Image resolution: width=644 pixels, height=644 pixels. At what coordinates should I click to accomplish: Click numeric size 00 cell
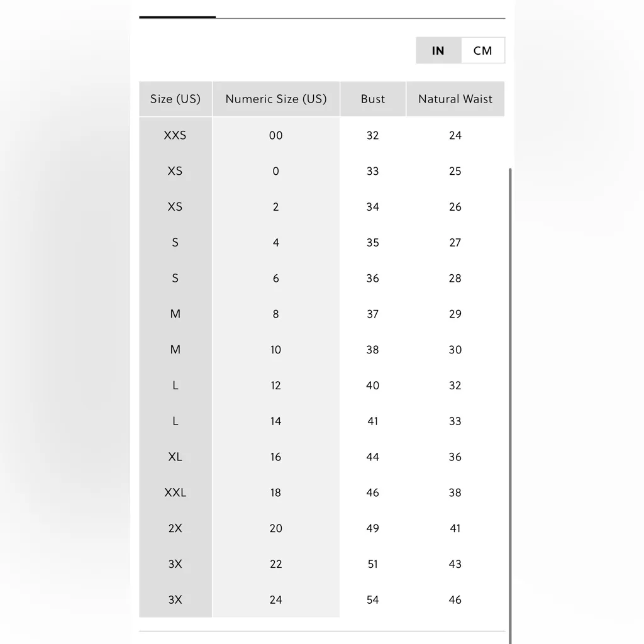coord(276,135)
